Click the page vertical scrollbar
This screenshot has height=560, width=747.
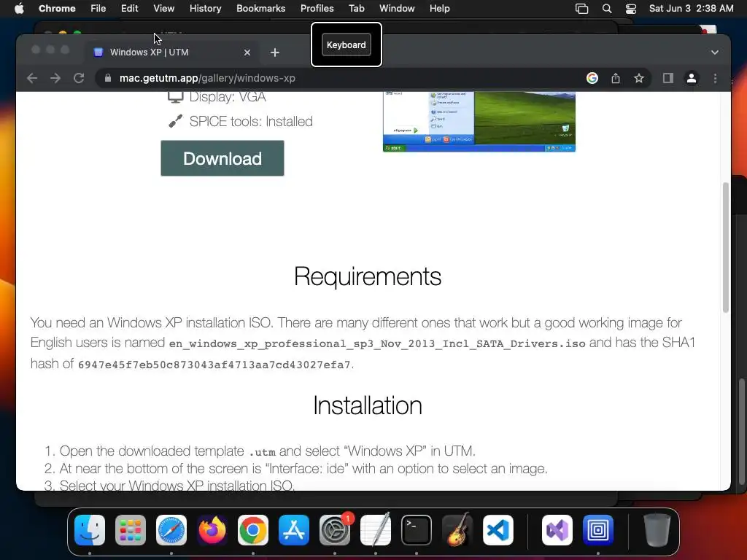[726, 248]
